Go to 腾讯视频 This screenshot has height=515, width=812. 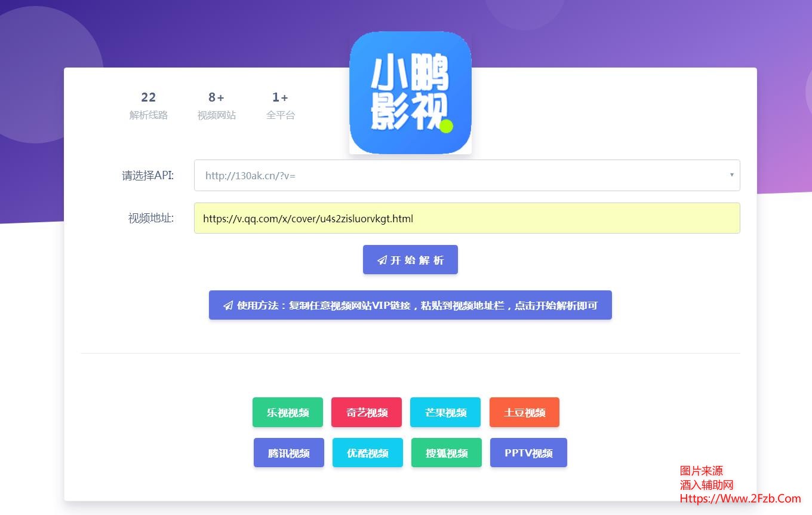click(288, 453)
